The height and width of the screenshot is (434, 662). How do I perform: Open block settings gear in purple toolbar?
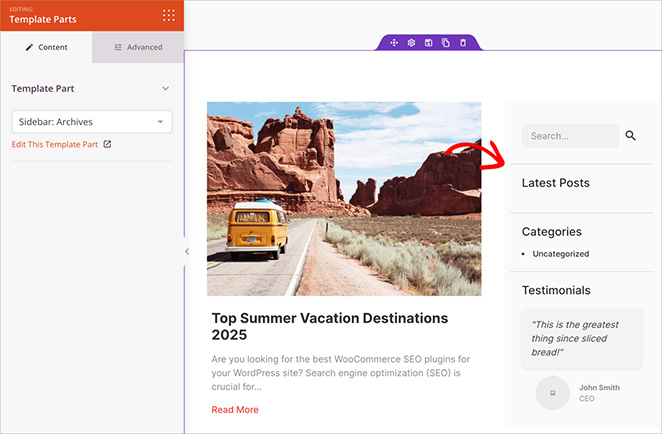(411, 43)
